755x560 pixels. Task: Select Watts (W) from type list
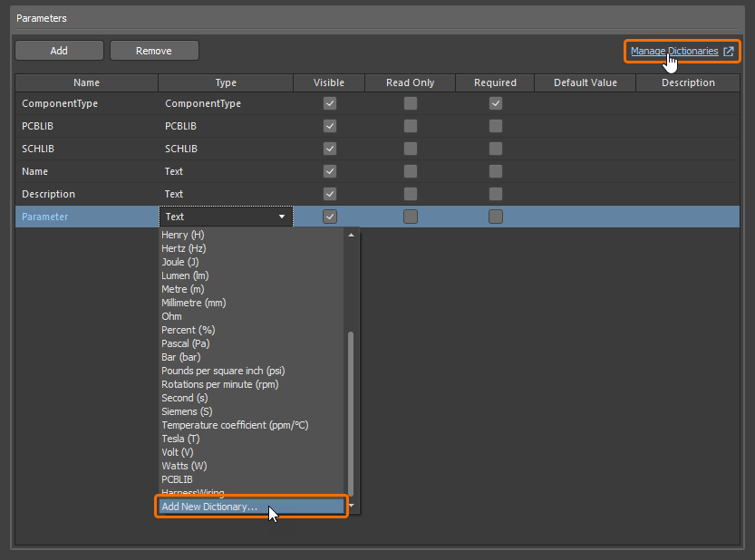click(x=184, y=466)
